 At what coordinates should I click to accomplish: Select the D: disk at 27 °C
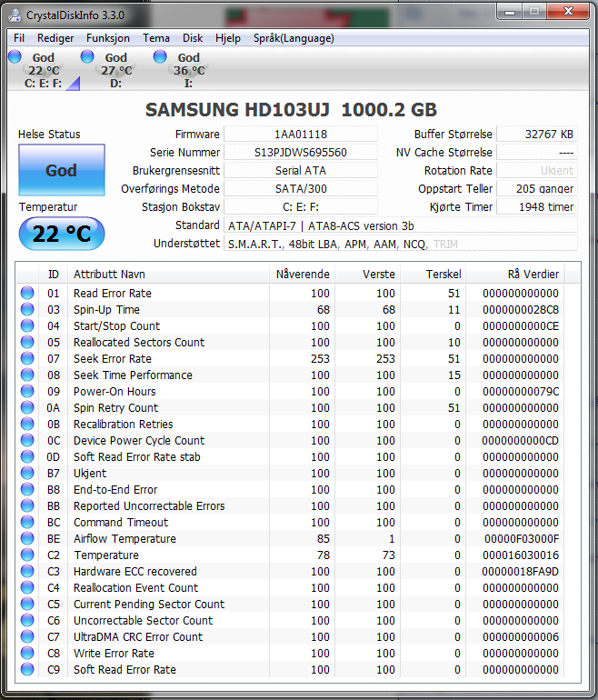(115, 70)
